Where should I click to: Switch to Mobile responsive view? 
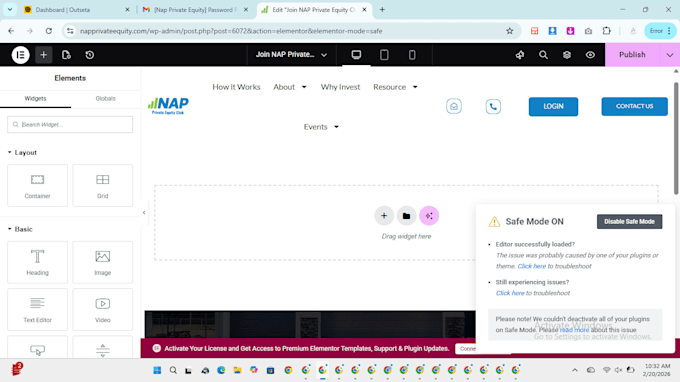[x=412, y=55]
